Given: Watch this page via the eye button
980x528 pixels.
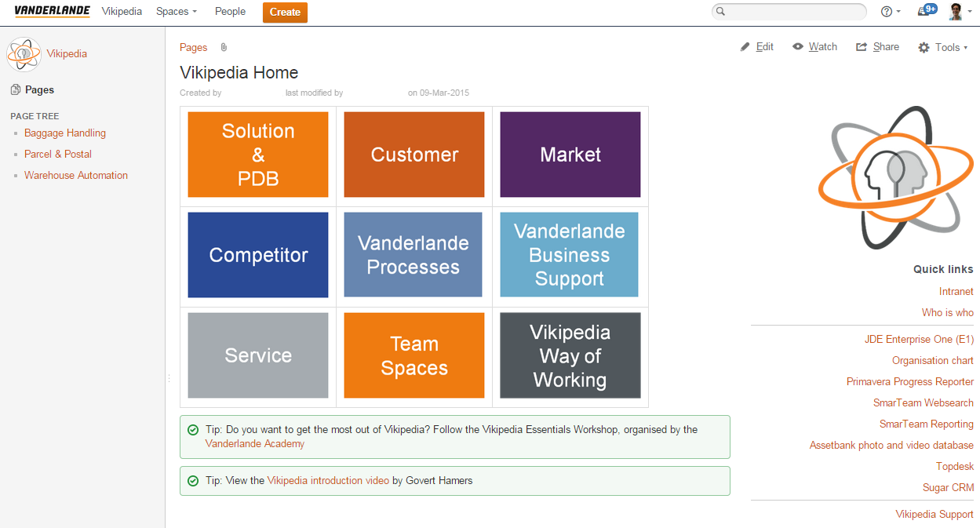Looking at the screenshot, I should click(815, 47).
